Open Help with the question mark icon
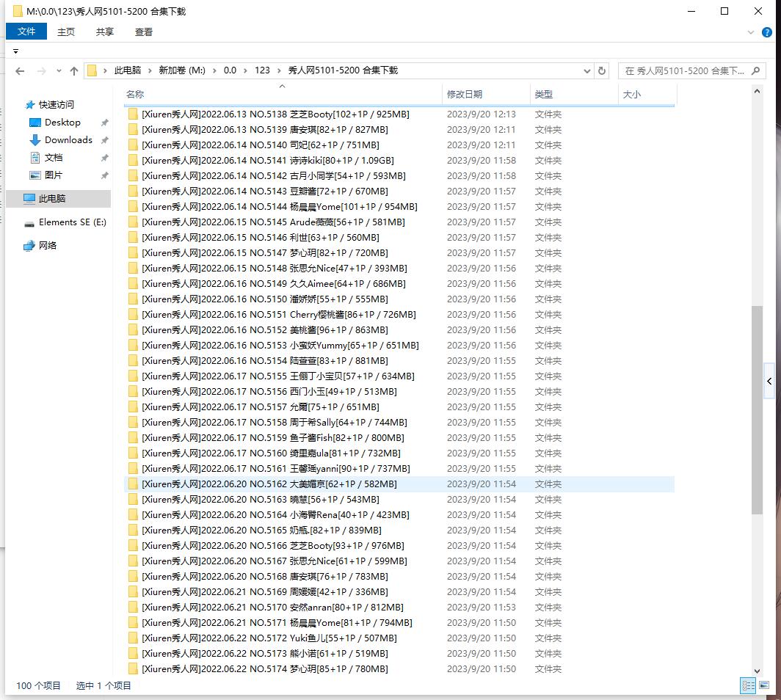The height and width of the screenshot is (700, 781). tap(767, 32)
